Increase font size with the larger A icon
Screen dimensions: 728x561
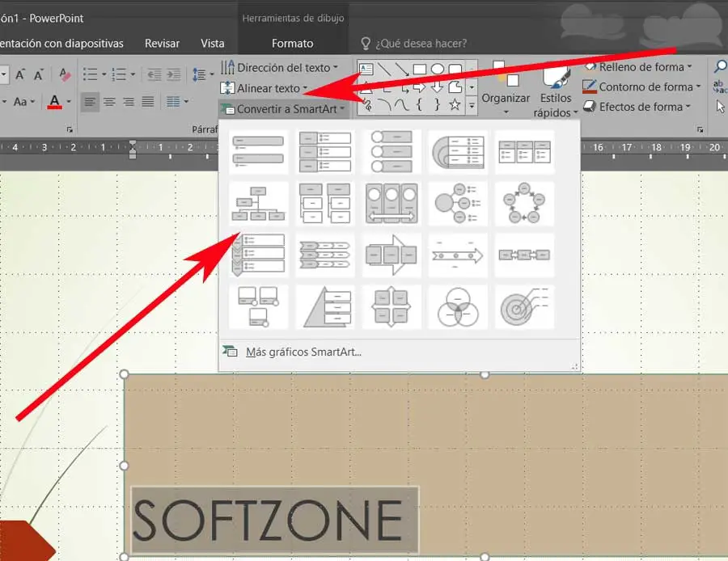point(20,74)
